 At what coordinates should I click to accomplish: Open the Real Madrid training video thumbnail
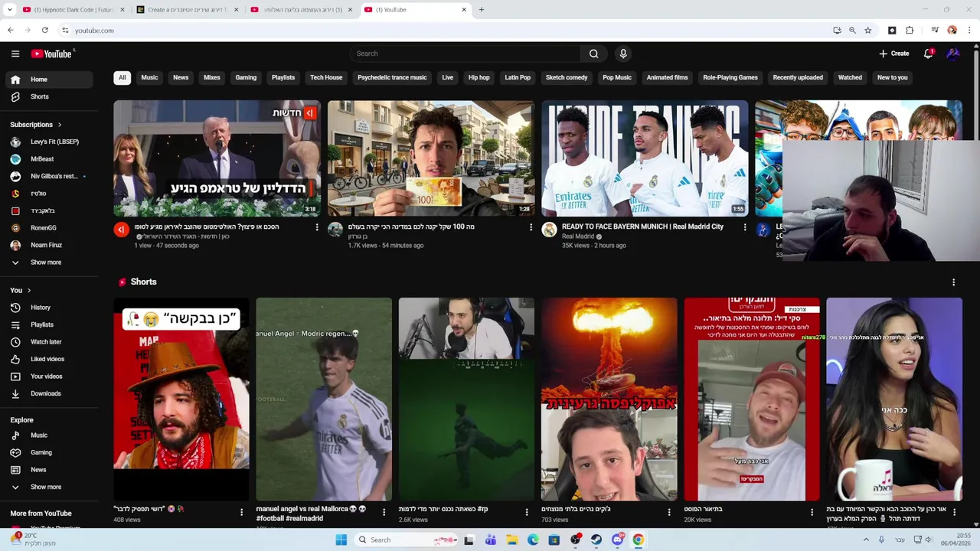tap(645, 158)
